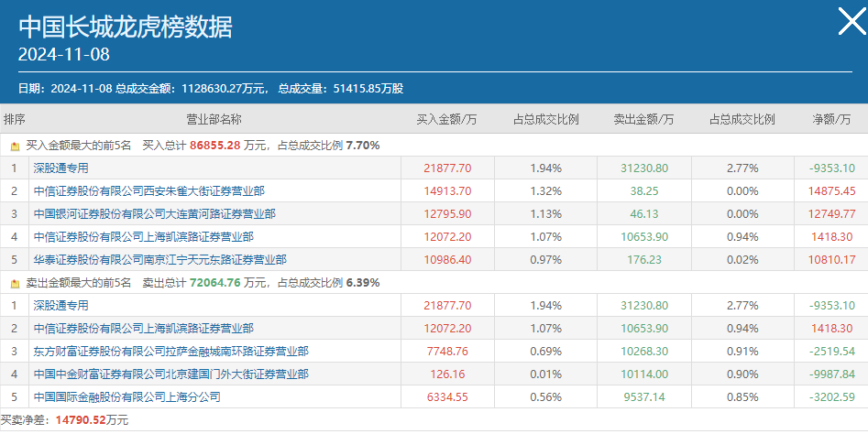Click the 买入金额/万 column header
The image size is (868, 434).
point(446,119)
